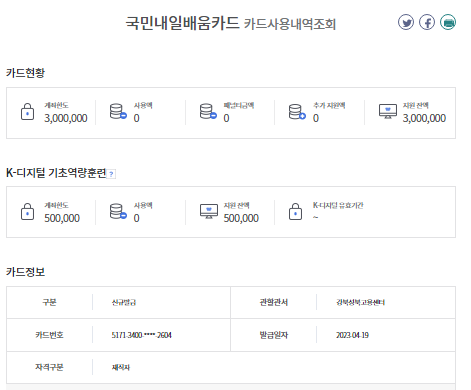Image resolution: width=471 pixels, height=390 pixels.
Task: Select the 재직자 qualification value
Action: click(x=121, y=367)
